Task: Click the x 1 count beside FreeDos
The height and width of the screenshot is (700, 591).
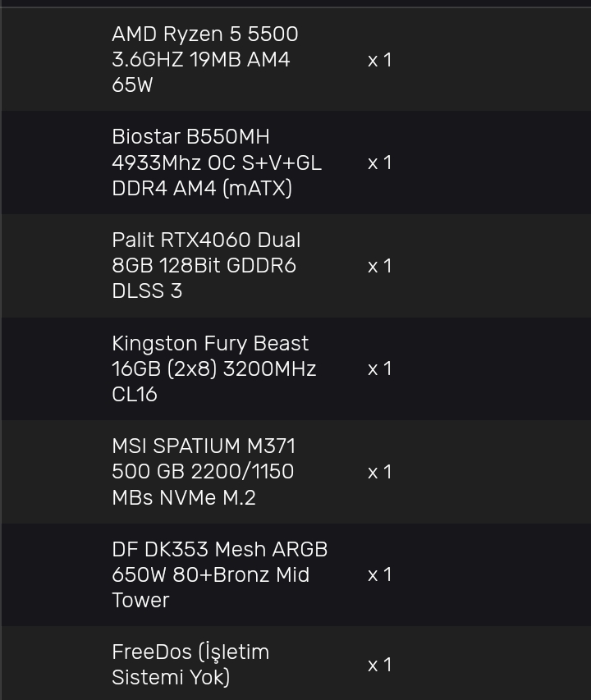Action: click(x=379, y=665)
